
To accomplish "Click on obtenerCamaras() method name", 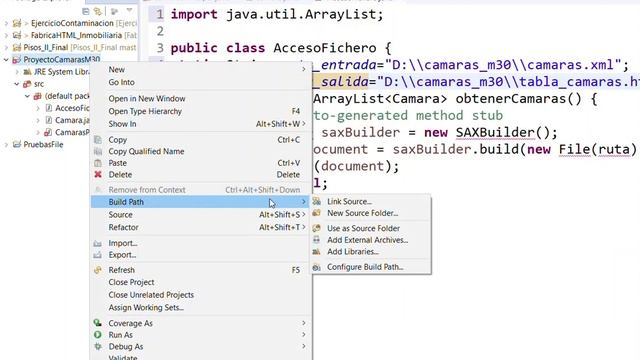I will tap(518, 99).
